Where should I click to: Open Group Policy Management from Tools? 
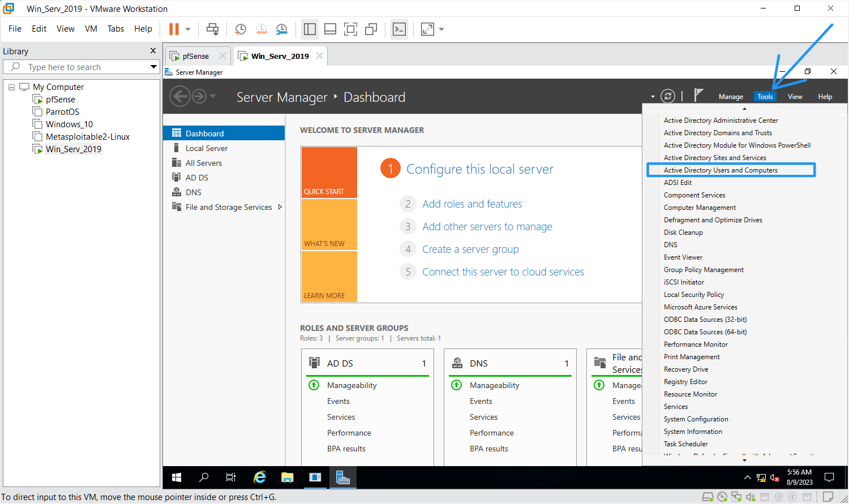704,270
